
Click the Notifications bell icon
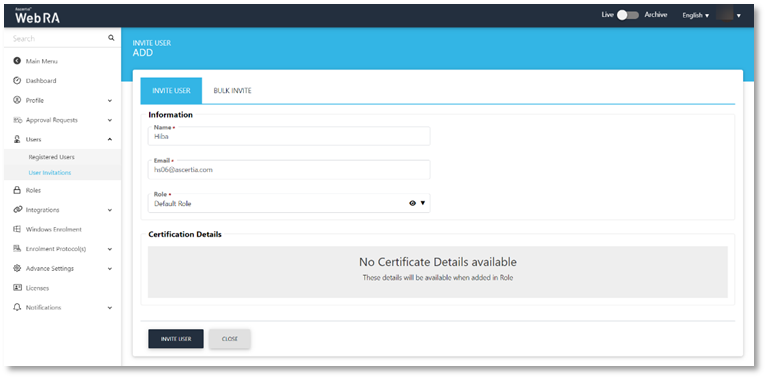pyautogui.click(x=17, y=307)
